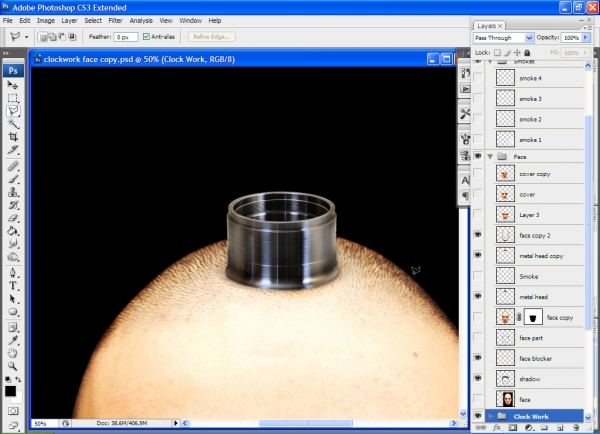Click the delete layer trash icon

coord(576,427)
